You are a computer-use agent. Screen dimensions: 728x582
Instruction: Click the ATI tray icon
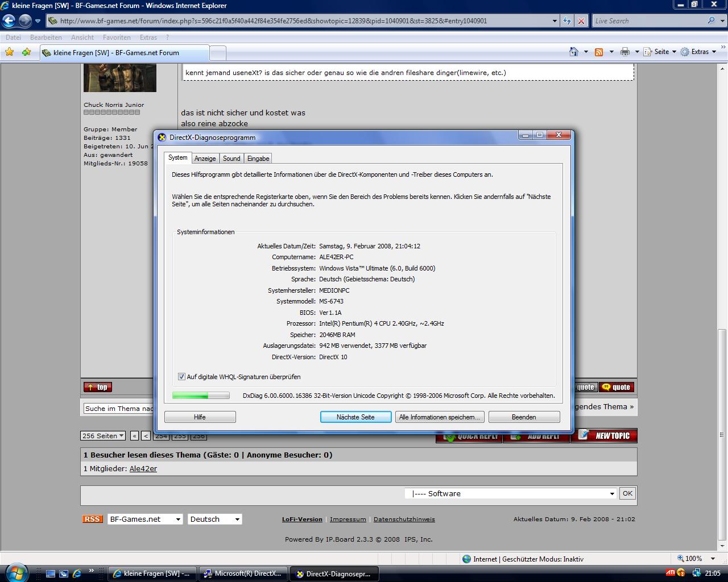tap(671, 573)
